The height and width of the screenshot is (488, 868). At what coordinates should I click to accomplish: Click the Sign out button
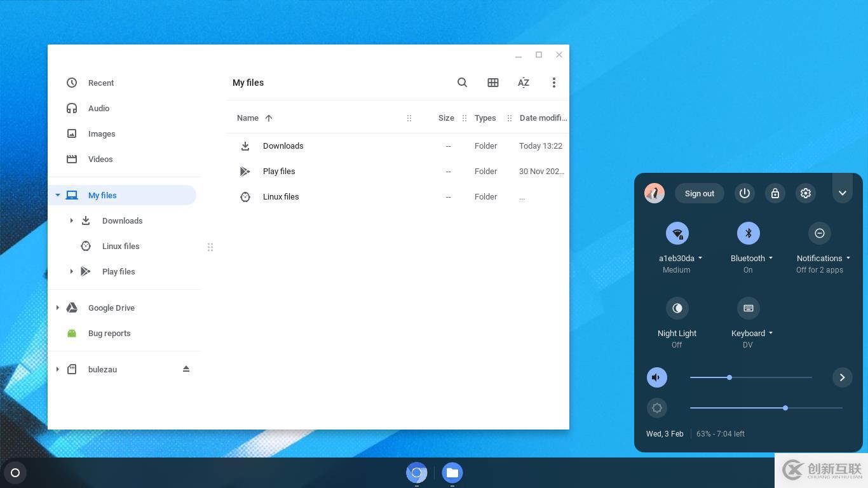[700, 193]
